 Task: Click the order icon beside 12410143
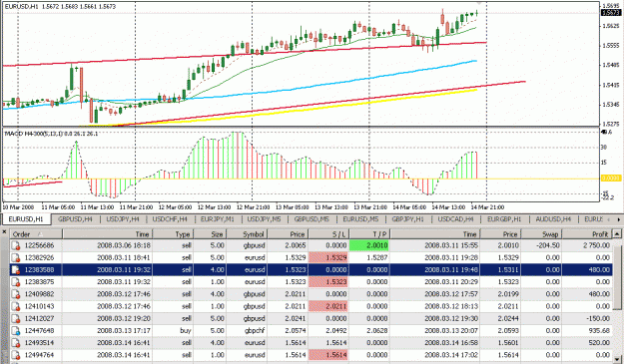click(x=16, y=306)
